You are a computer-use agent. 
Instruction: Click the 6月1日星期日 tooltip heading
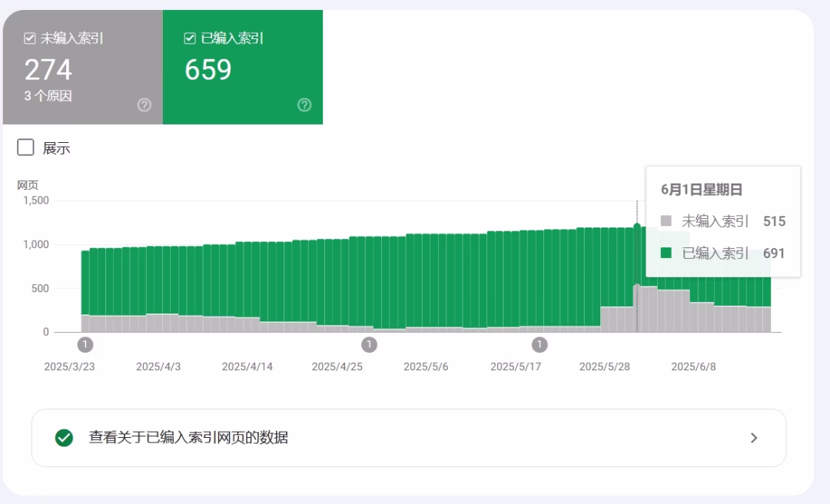click(x=702, y=190)
